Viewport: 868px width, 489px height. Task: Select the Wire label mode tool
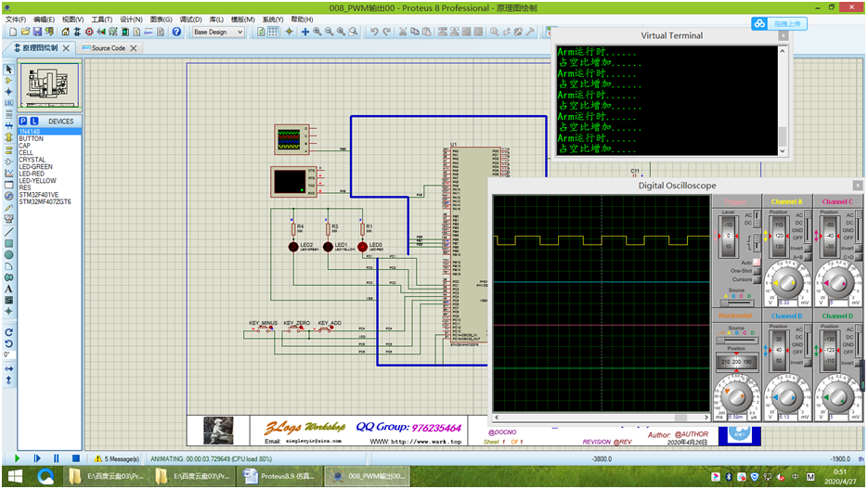point(8,103)
